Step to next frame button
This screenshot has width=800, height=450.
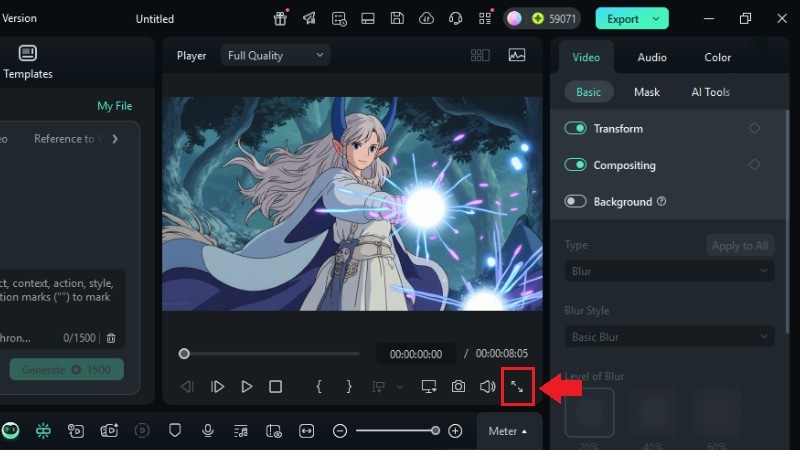[x=217, y=387]
